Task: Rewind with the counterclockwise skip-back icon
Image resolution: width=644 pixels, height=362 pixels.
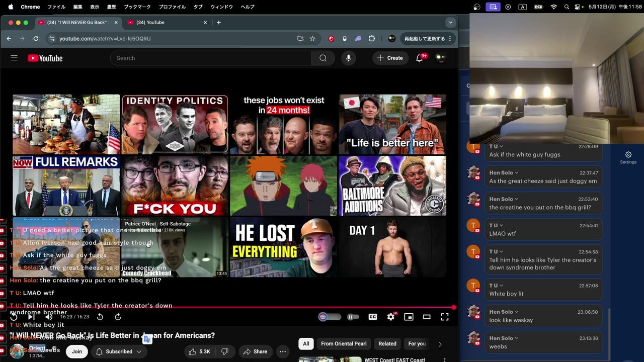Action: [100, 317]
